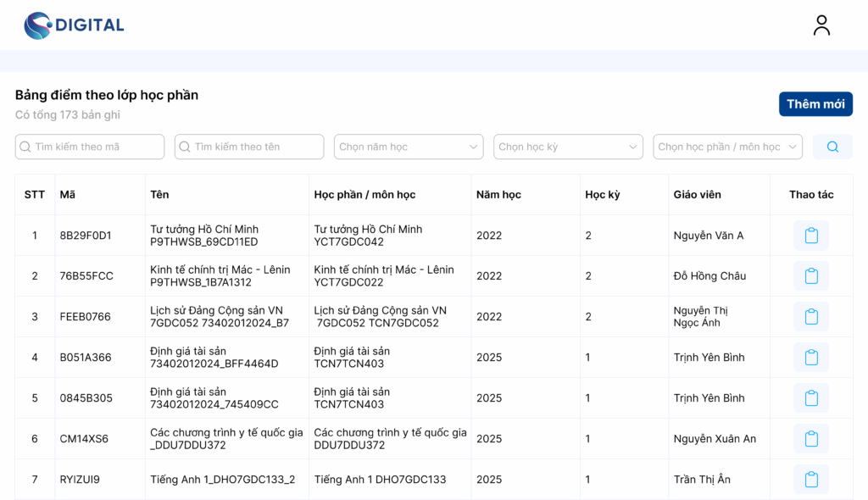This screenshot has height=500, width=868.
Task: Click the Học kỳ column header
Action: (x=602, y=195)
